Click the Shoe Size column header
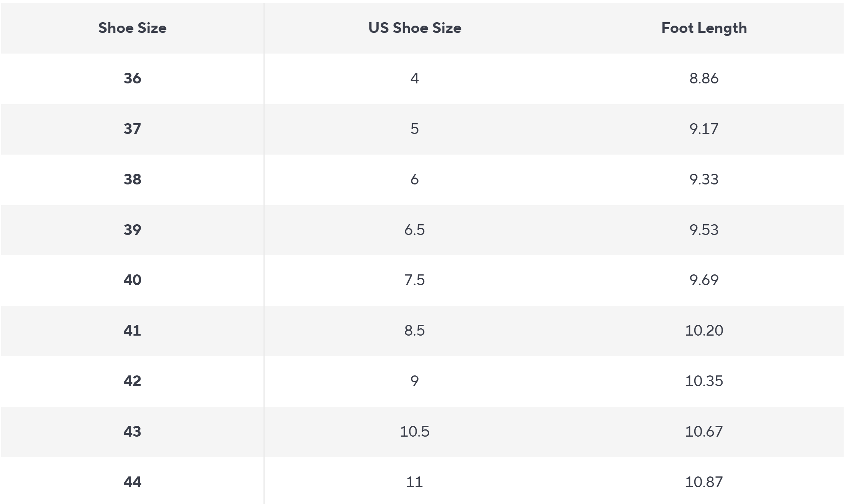 tap(132, 28)
